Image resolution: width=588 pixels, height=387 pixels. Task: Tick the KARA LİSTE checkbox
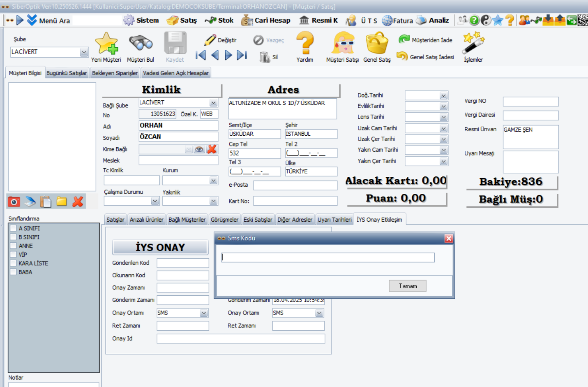(x=14, y=263)
